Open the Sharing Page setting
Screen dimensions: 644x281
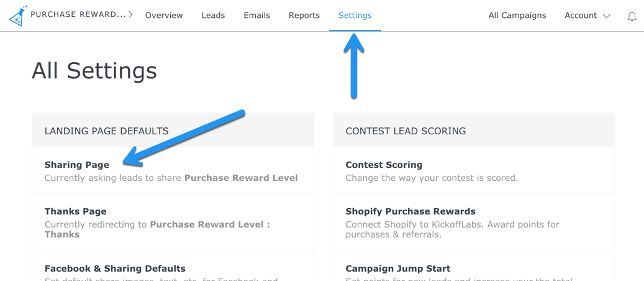pyautogui.click(x=77, y=165)
